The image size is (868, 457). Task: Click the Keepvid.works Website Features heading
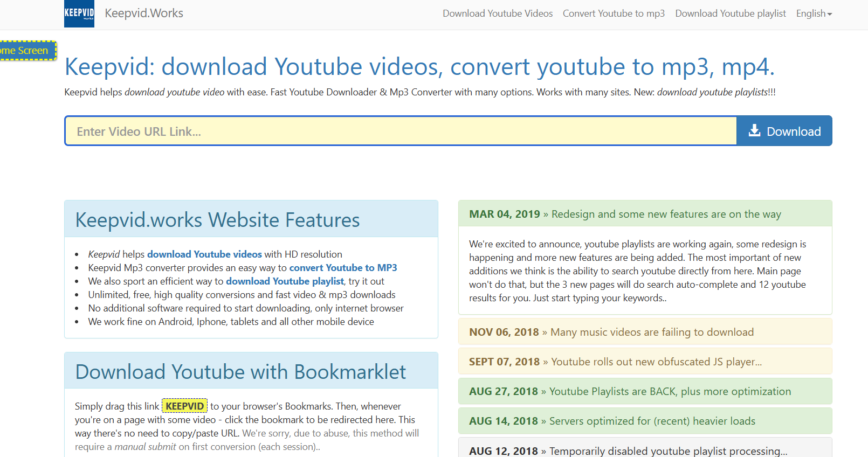click(217, 220)
